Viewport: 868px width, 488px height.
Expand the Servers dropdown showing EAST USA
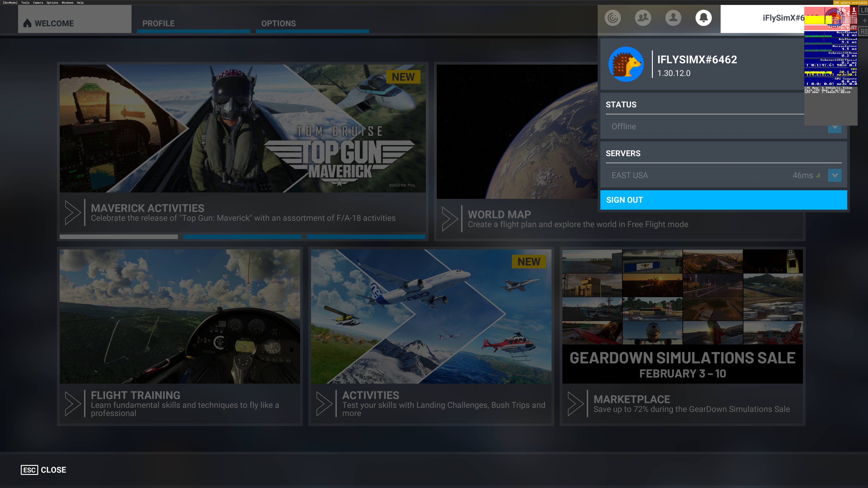(x=723, y=176)
